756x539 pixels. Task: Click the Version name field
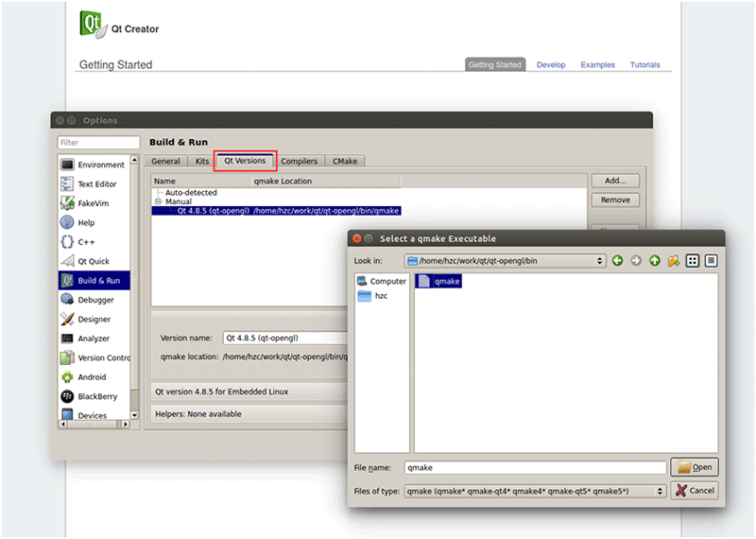[x=285, y=338]
